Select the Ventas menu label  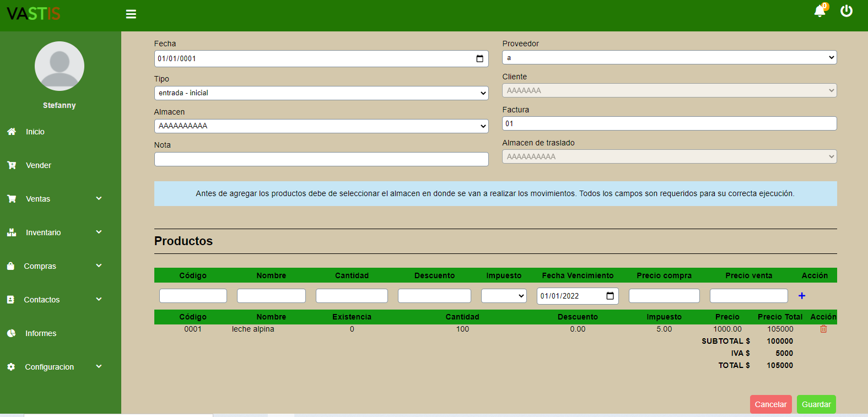(x=38, y=199)
